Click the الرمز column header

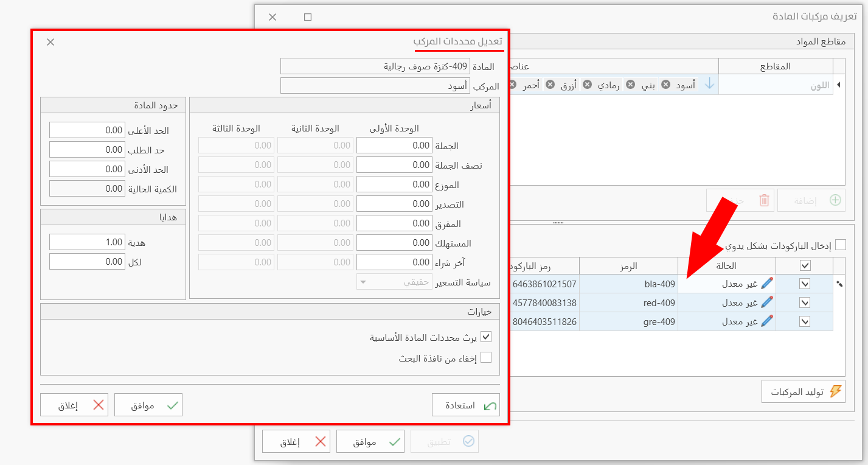click(x=628, y=265)
